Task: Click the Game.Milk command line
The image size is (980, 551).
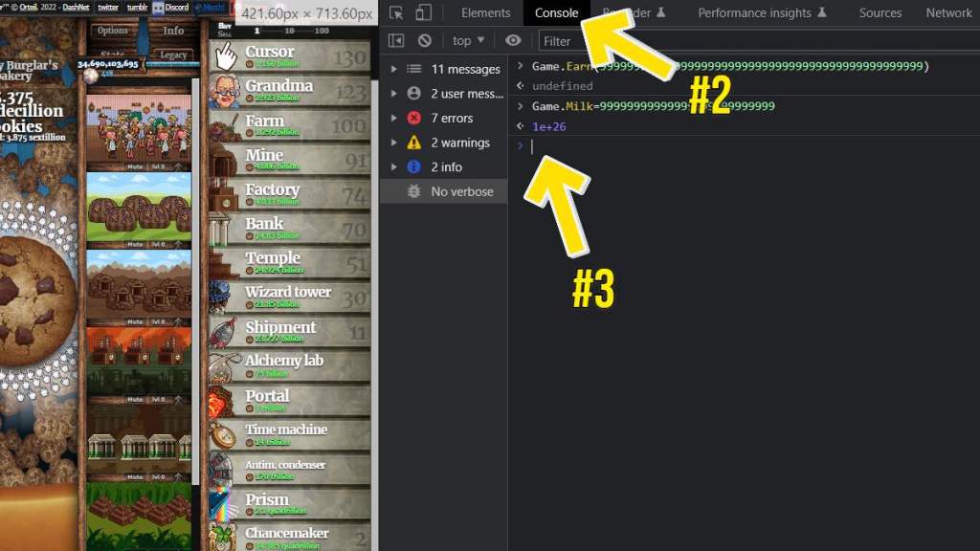Action: (x=653, y=106)
